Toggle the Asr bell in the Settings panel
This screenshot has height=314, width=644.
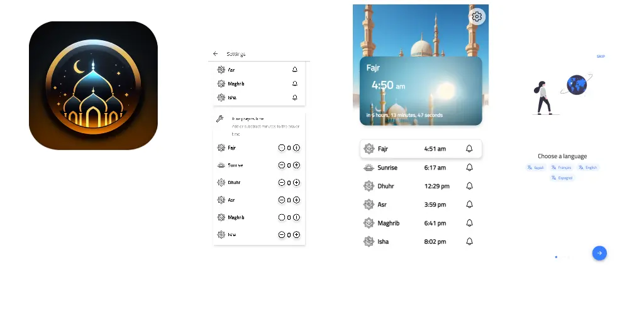295,70
